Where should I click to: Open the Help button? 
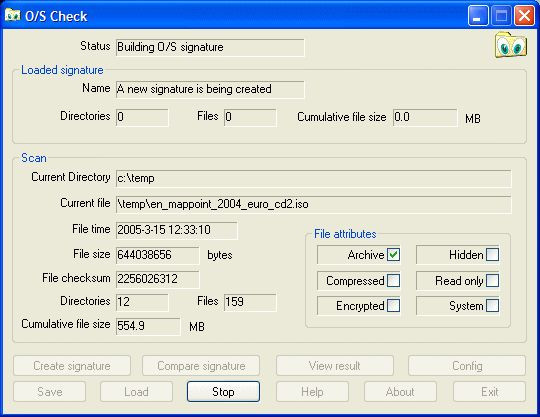tap(312, 392)
